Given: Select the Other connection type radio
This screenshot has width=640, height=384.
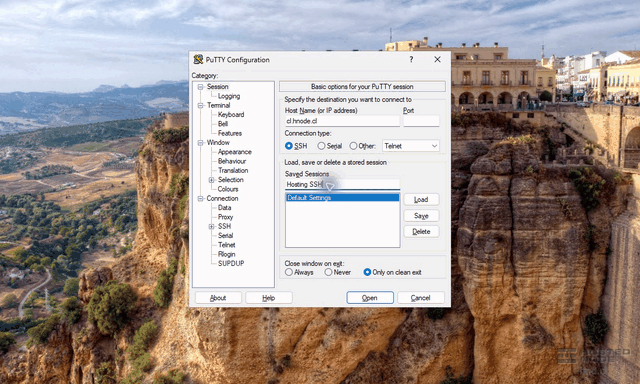Looking at the screenshot, I should (x=353, y=146).
